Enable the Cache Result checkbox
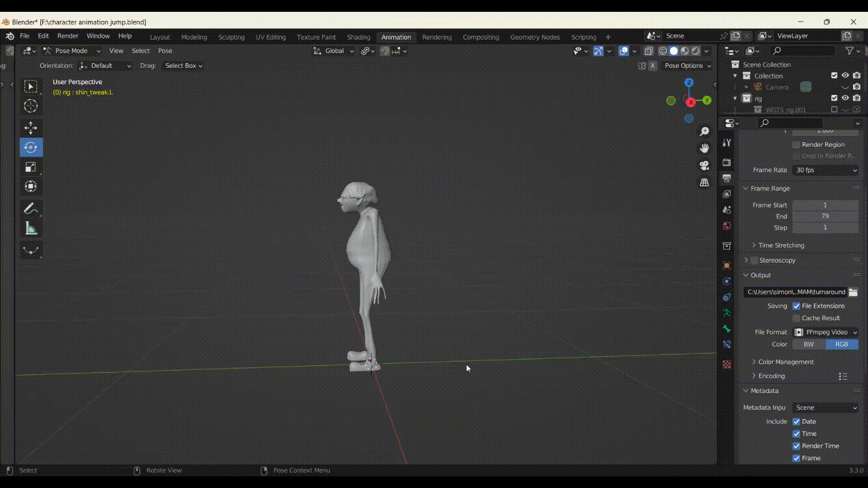 [796, 318]
